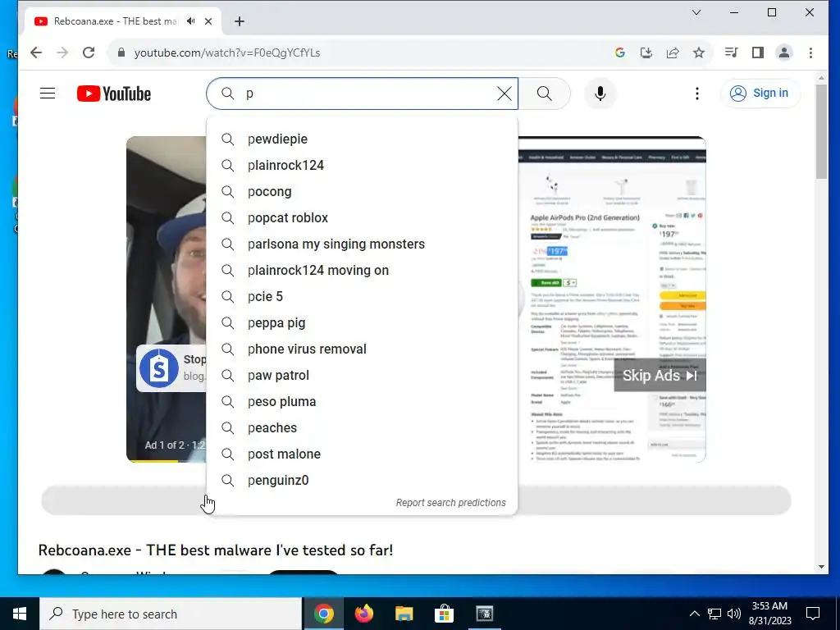
Task: Choose suggestion parlsona my singing monsters
Action: [362, 244]
